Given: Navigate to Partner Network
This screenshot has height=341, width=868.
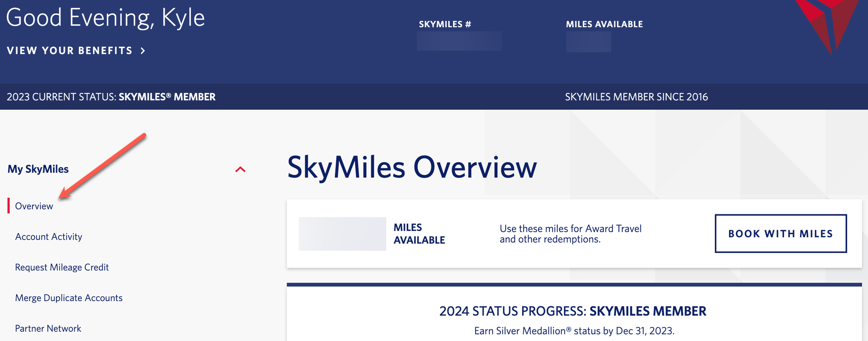Looking at the screenshot, I should pos(48,328).
